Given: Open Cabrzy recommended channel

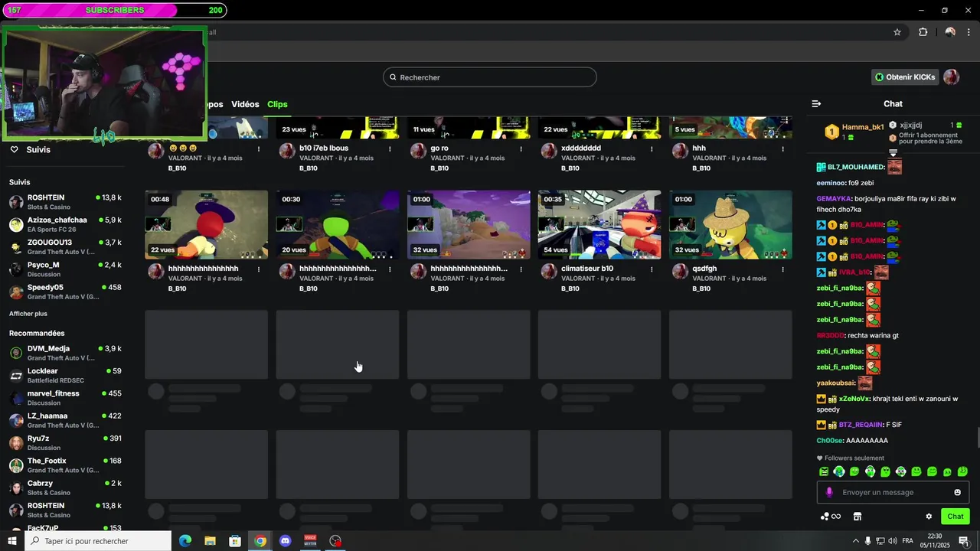Looking at the screenshot, I should tap(65, 487).
